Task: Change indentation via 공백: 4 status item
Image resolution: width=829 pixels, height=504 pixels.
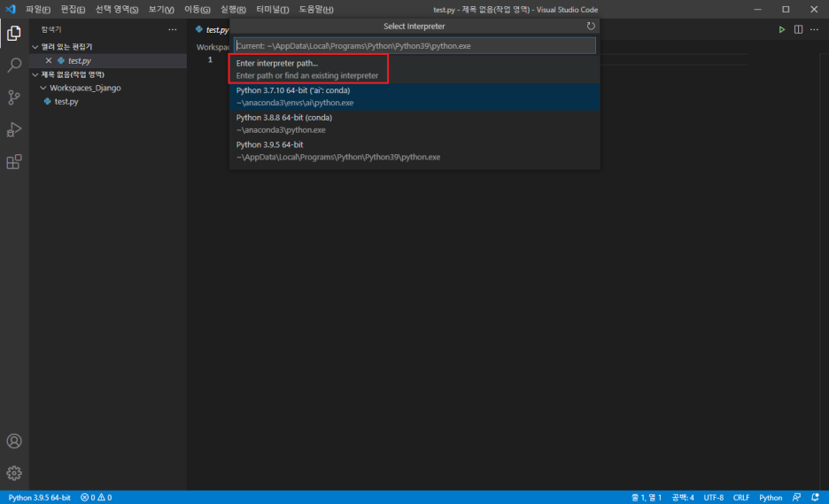Action: pyautogui.click(x=683, y=498)
